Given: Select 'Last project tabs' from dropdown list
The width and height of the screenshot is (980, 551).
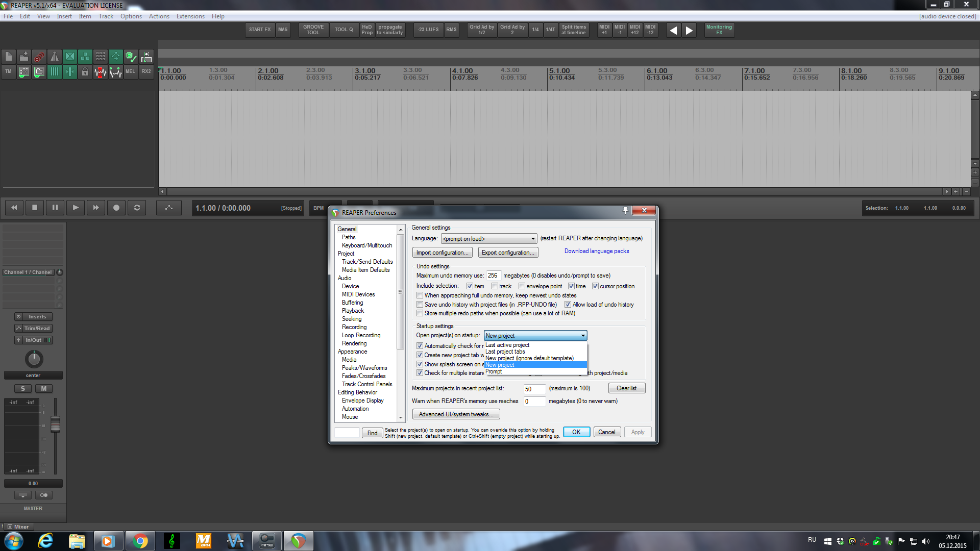Looking at the screenshot, I should coord(505,352).
